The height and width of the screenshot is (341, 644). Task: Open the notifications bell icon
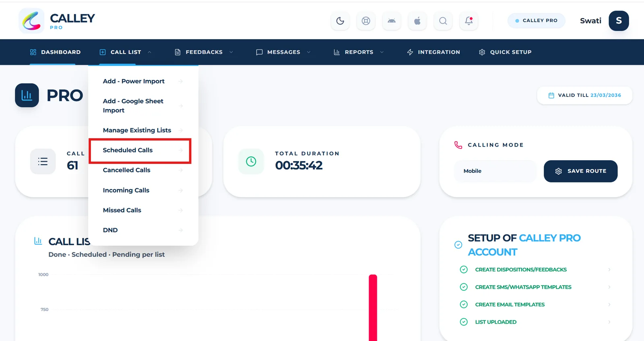click(469, 21)
